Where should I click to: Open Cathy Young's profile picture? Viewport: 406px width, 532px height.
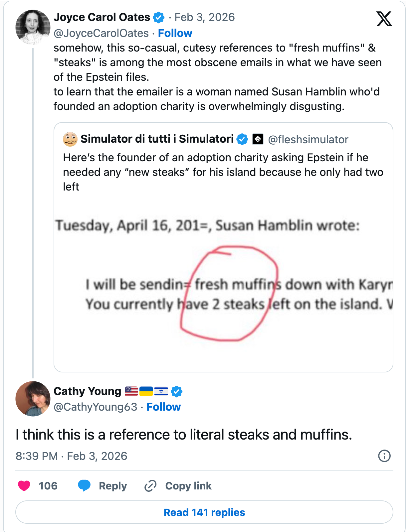[33, 399]
